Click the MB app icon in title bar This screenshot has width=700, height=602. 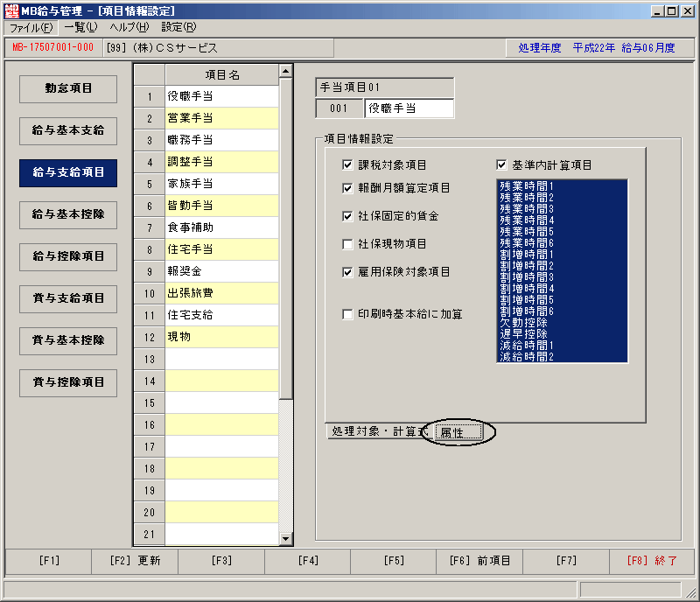tap(11, 10)
